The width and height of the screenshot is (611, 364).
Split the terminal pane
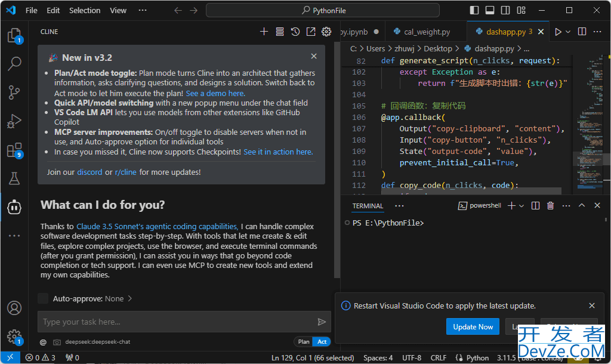coord(535,205)
